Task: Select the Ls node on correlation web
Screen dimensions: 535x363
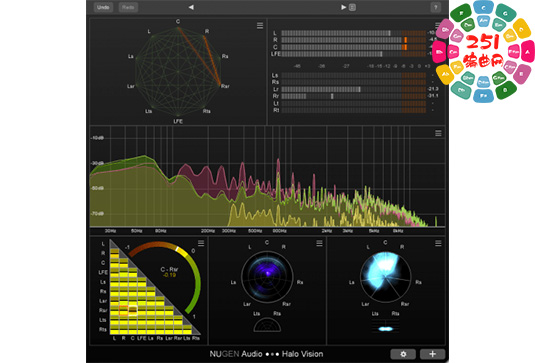Action: coord(131,56)
